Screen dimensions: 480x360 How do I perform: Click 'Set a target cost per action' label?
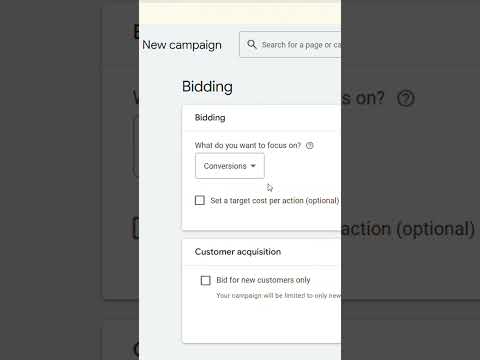click(x=275, y=200)
